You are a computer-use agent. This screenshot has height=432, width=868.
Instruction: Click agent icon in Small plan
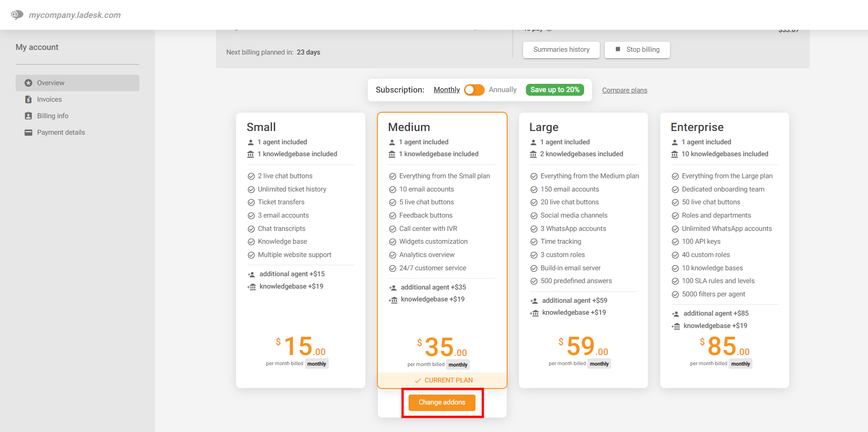coord(251,142)
